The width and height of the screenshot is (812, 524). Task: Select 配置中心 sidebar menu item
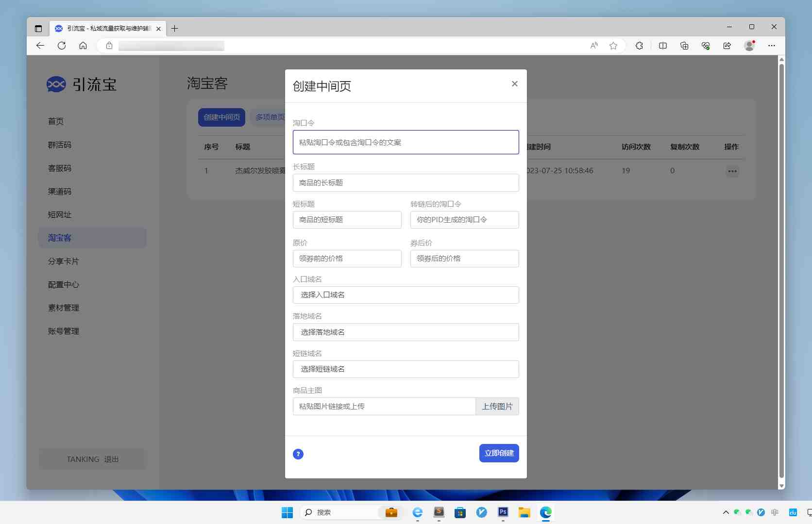point(64,285)
